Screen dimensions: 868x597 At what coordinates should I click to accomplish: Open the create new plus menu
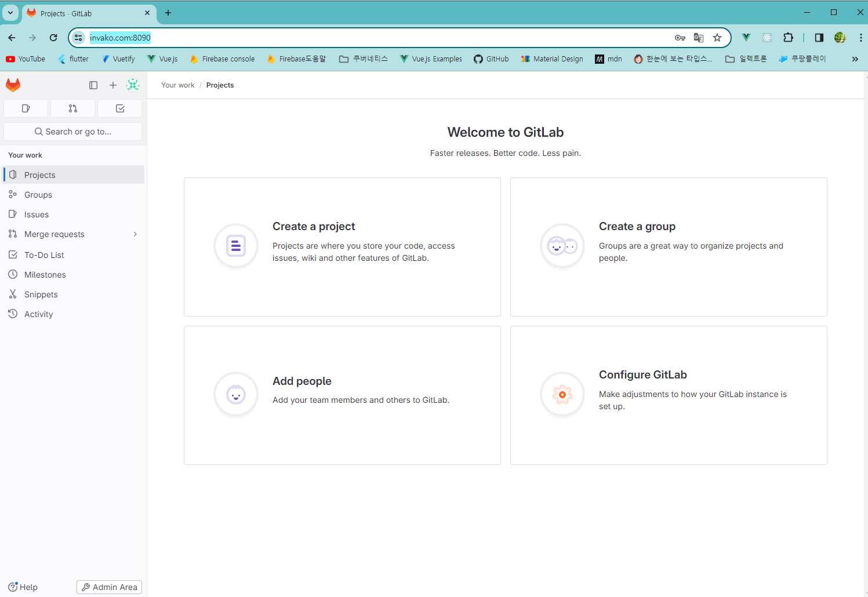(113, 85)
